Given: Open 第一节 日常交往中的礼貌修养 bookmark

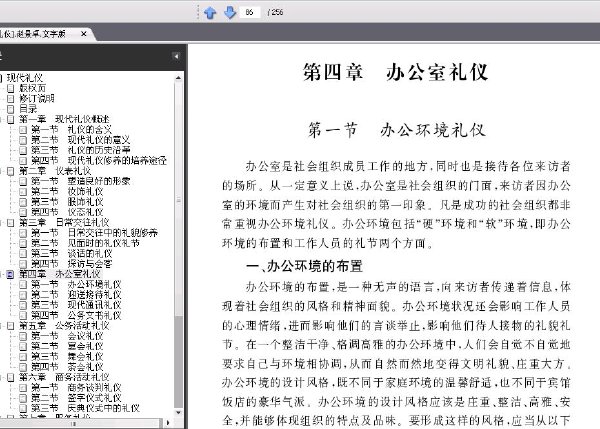Looking at the screenshot, I should click(95, 233).
